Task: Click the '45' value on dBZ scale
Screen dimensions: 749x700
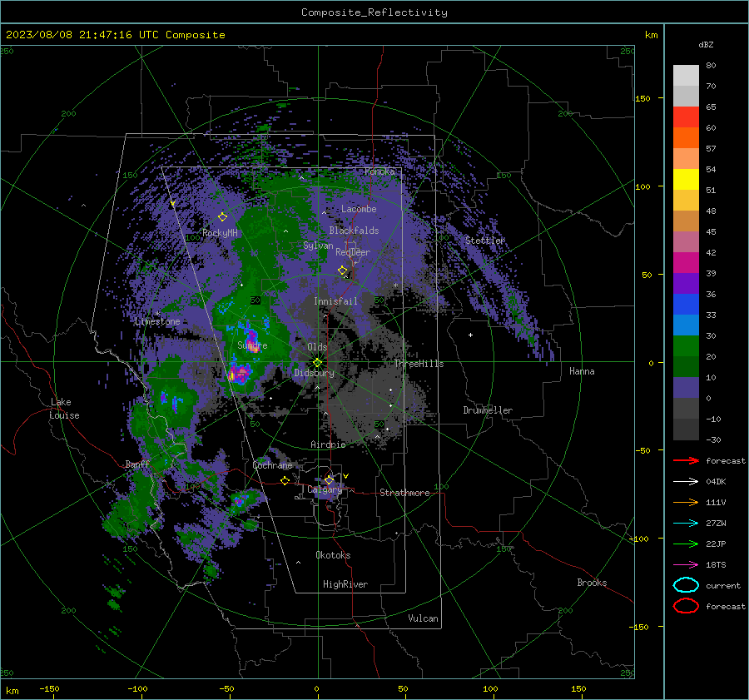Action: click(x=711, y=231)
